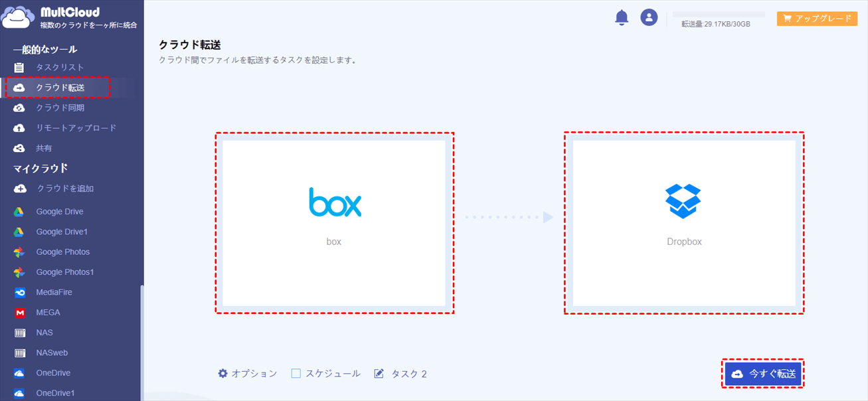Edit the タスク 2 task name
Image resolution: width=868 pixels, height=401 pixels.
(400, 374)
